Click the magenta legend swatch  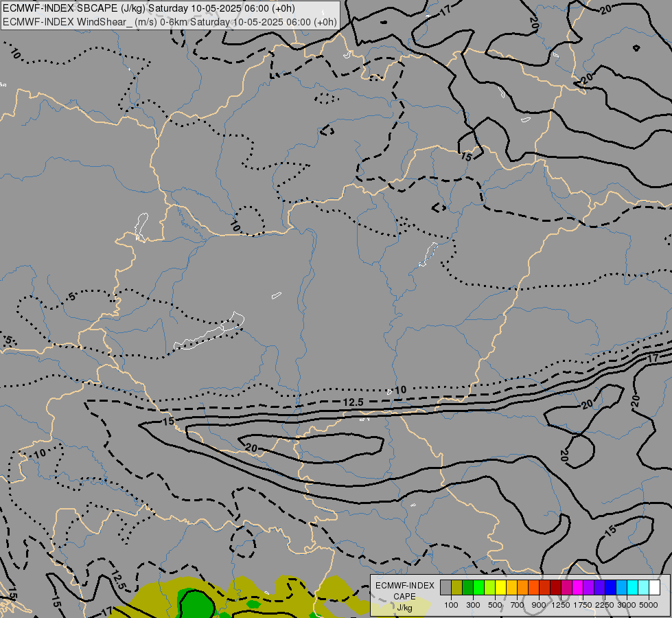[x=578, y=588]
